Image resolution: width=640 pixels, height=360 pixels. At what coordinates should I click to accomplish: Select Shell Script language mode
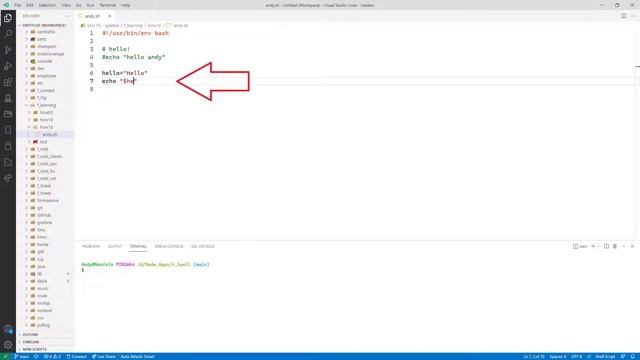click(x=605, y=357)
